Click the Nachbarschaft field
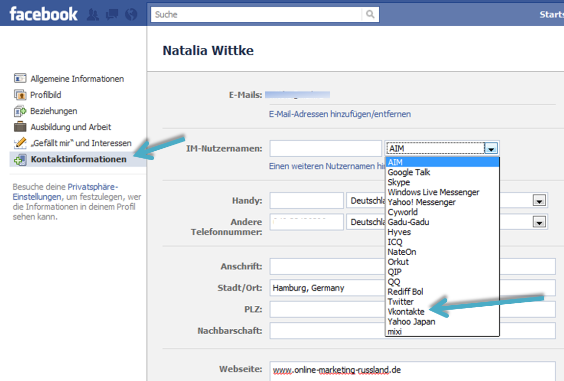 (413, 331)
